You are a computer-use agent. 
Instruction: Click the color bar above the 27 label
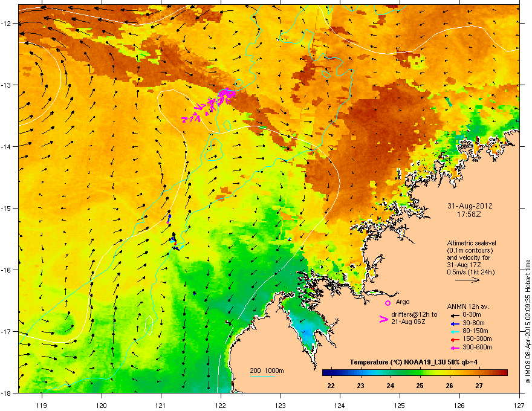[479, 373]
